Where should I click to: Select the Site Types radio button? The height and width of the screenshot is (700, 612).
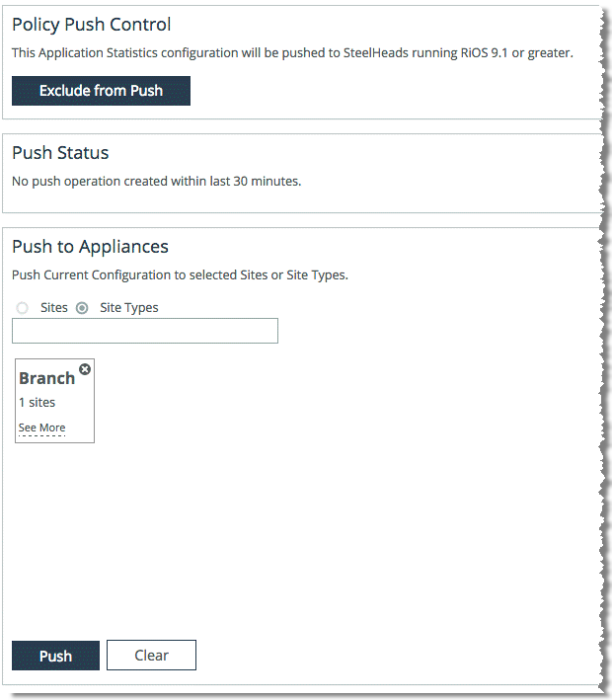(x=82, y=308)
